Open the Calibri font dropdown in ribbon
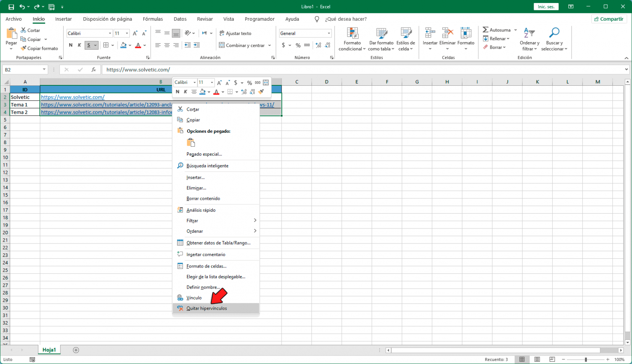 click(110, 33)
